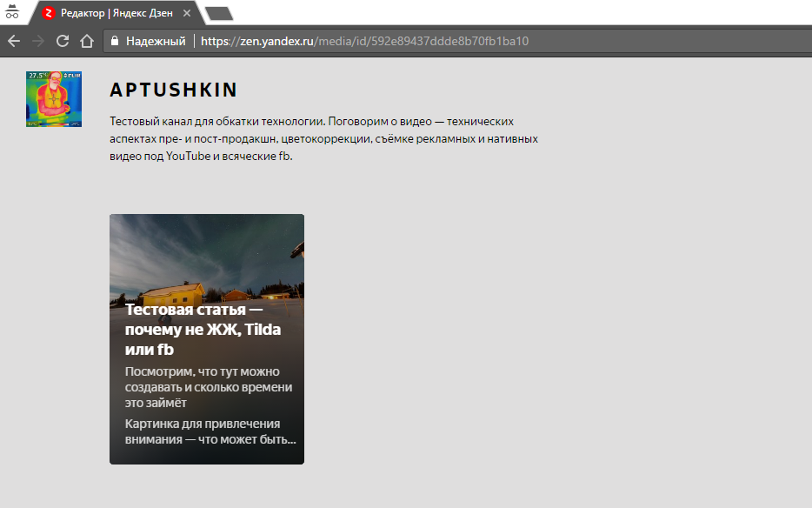Select the Редактор | Яндекс Дзен tab
Image resolution: width=812 pixels, height=508 pixels.
(116, 13)
